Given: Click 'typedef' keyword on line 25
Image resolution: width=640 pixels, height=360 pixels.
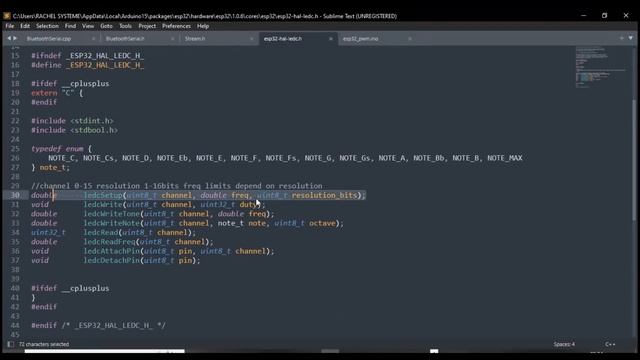Looking at the screenshot, I should click(x=46, y=149).
